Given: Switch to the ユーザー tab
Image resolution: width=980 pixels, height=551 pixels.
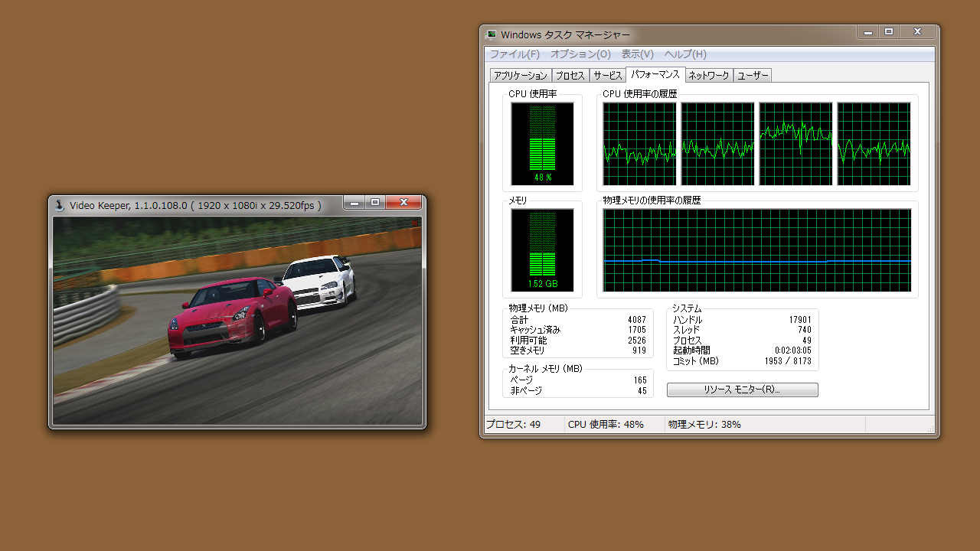Looking at the screenshot, I should click(752, 76).
